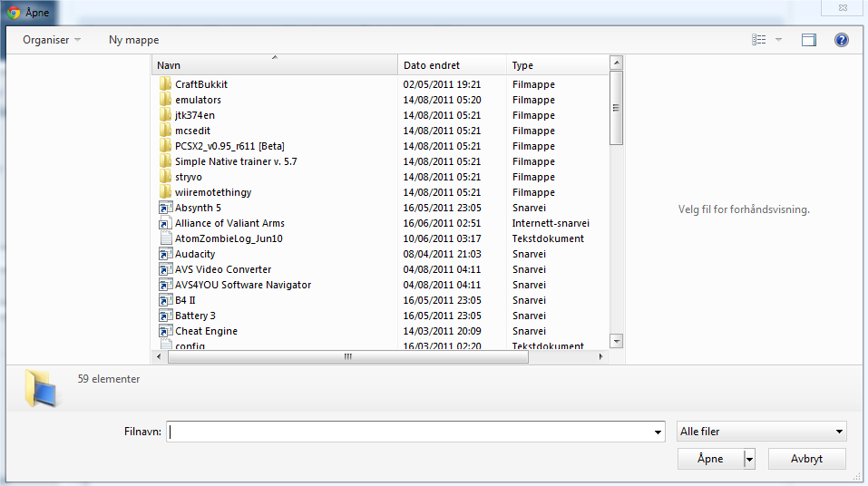Sort by the Type column header
This screenshot has width=868, height=486.
[558, 65]
